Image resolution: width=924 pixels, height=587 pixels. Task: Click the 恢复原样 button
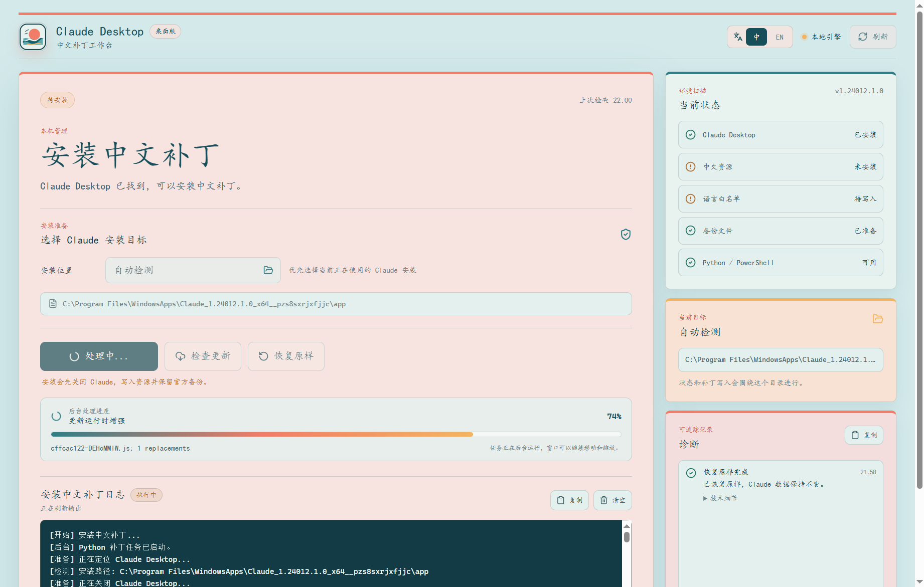pyautogui.click(x=286, y=356)
